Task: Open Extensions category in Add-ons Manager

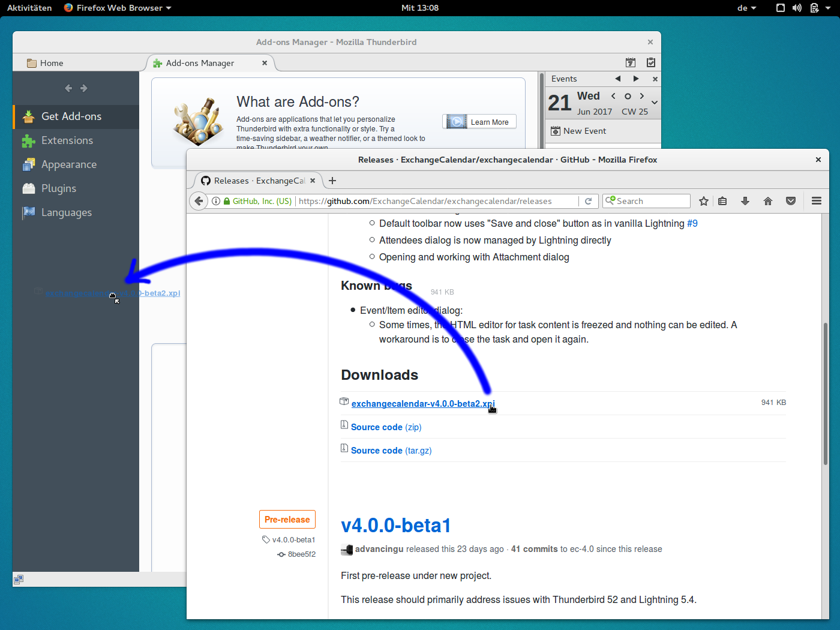Action: click(76, 140)
